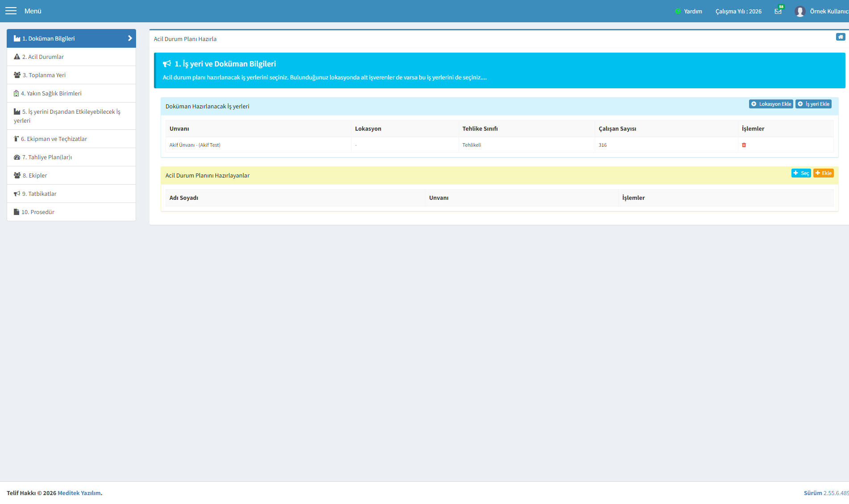Open the hamburger menu icon
The height and width of the screenshot is (504, 849).
coord(11,11)
